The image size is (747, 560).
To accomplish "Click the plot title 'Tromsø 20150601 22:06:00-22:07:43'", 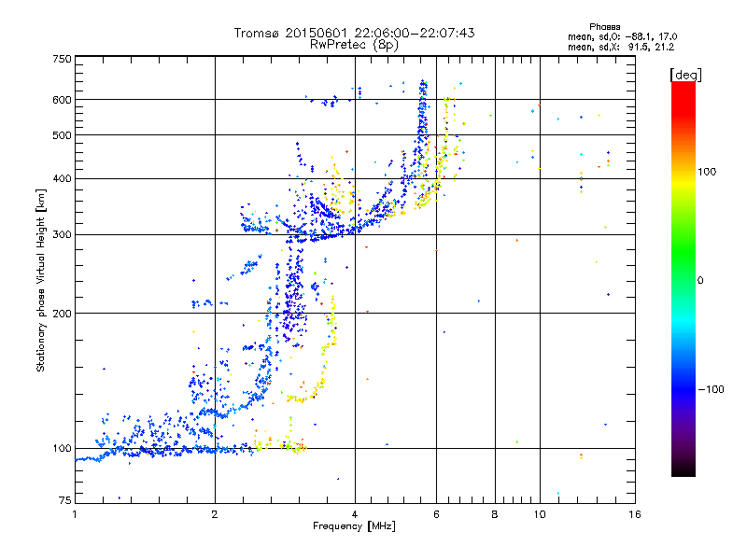I will coord(354,33).
